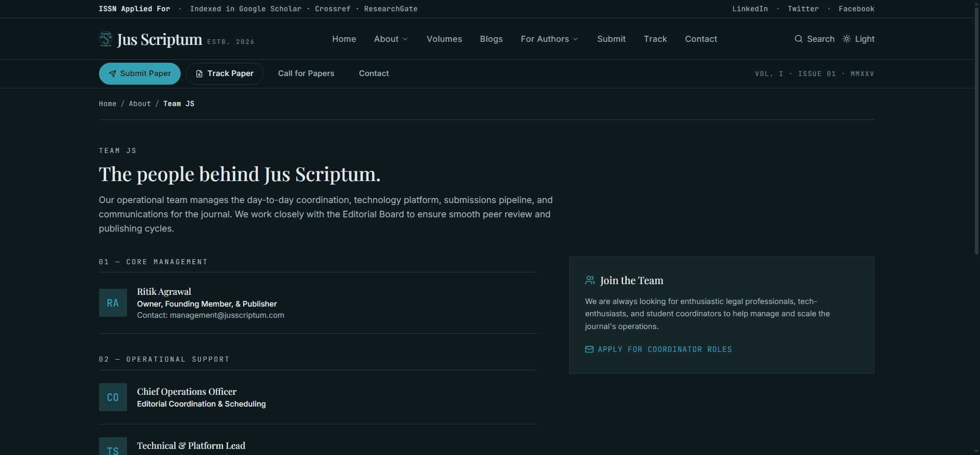Image resolution: width=980 pixels, height=455 pixels.
Task: Click the Vol. I Issue 01 MMXXV label
Action: pyautogui.click(x=815, y=74)
